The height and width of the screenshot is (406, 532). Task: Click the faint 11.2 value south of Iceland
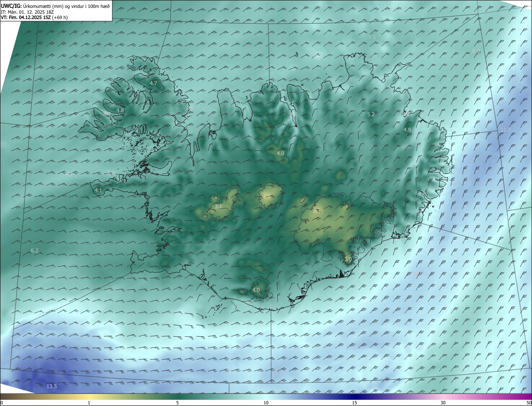(277, 373)
